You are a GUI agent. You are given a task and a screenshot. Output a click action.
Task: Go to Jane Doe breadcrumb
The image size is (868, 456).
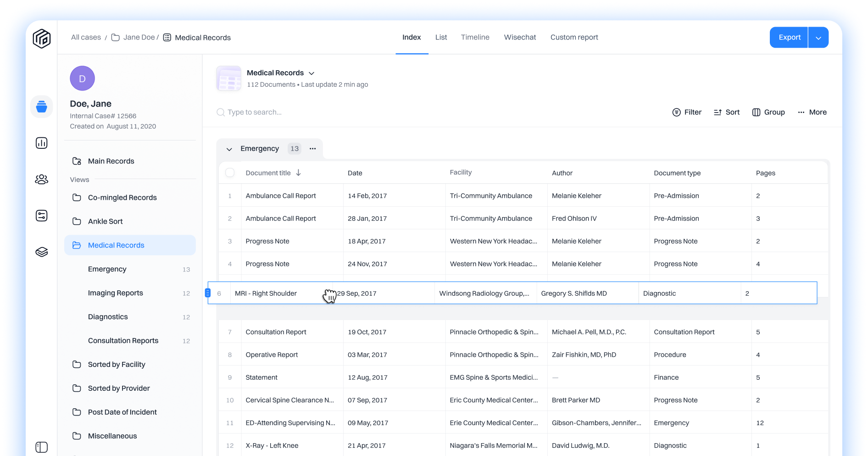coord(139,37)
